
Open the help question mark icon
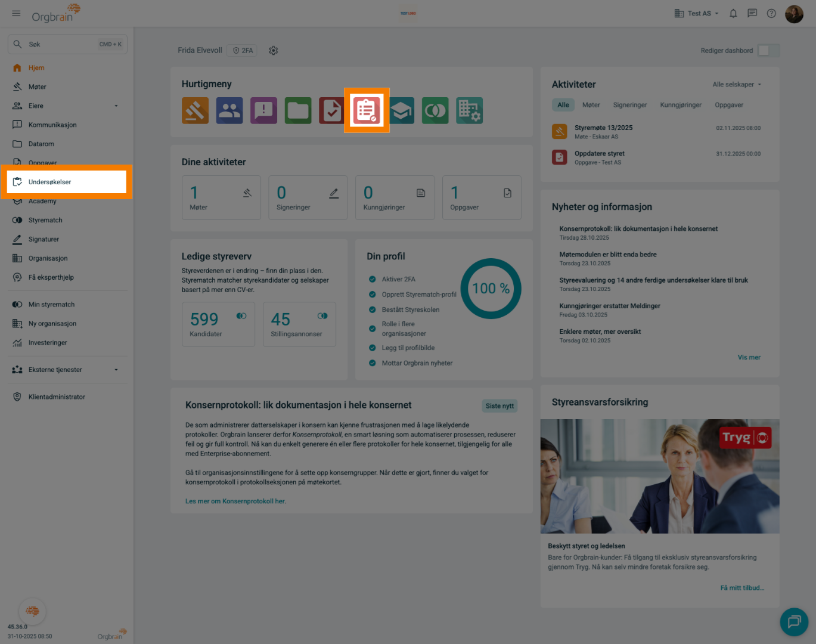tap(771, 13)
